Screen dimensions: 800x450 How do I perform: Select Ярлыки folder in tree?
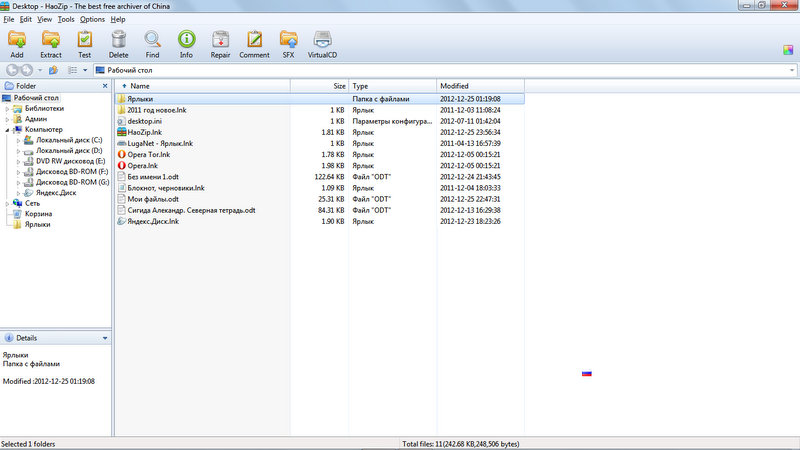tap(37, 224)
